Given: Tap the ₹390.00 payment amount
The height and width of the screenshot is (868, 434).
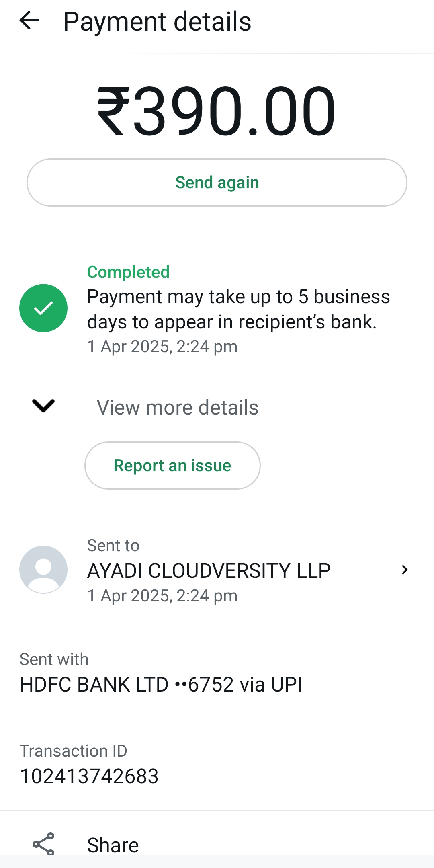Looking at the screenshot, I should 217,111.
